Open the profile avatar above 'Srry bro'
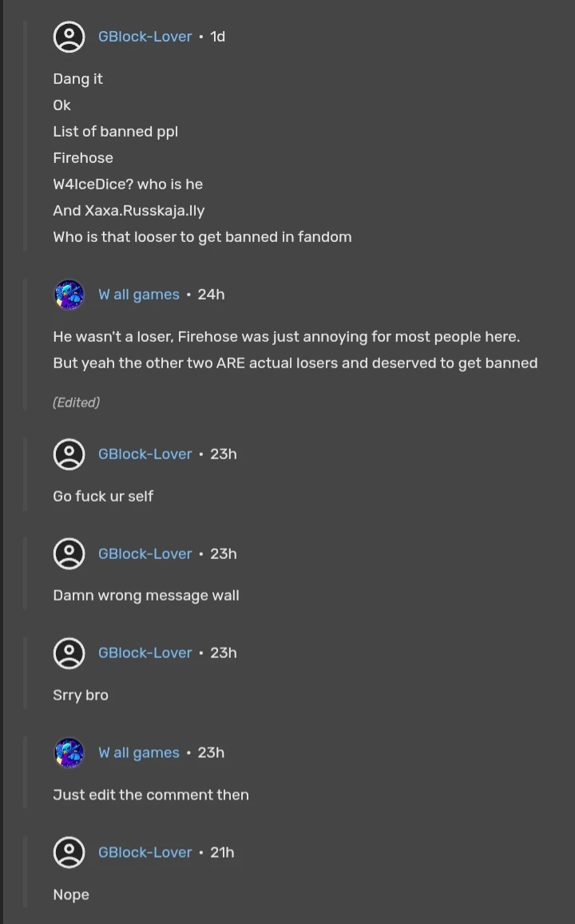575x924 pixels. (69, 653)
